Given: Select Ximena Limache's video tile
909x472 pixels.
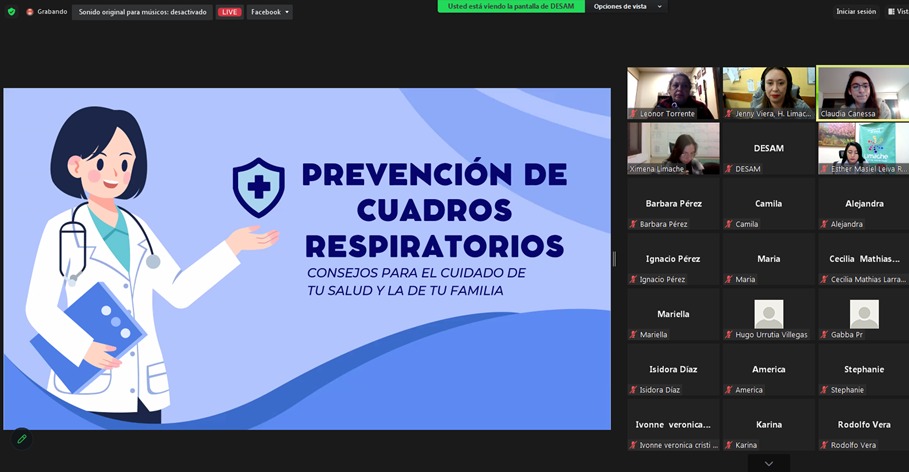Looking at the screenshot, I should pyautogui.click(x=672, y=146).
